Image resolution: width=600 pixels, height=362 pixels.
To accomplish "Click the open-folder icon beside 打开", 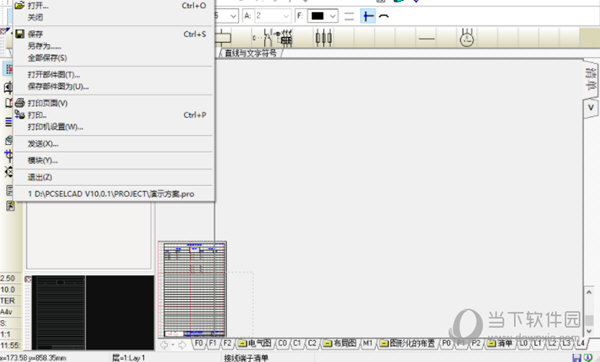I will [20, 5].
